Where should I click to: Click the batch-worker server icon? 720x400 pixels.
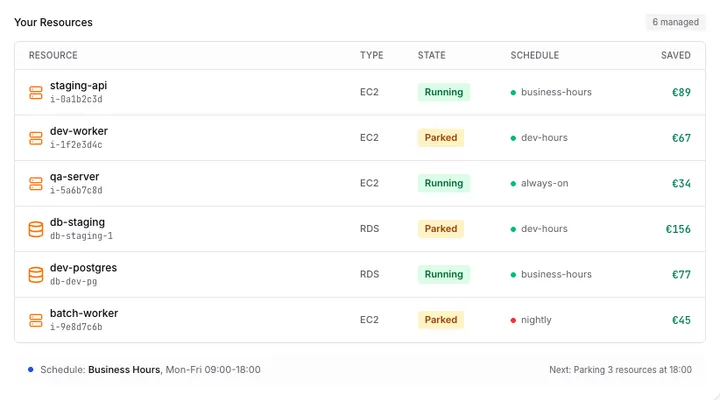click(36, 320)
